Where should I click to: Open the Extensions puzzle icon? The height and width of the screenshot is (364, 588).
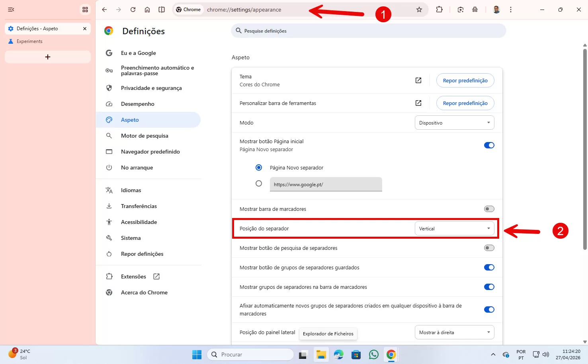coord(440,10)
